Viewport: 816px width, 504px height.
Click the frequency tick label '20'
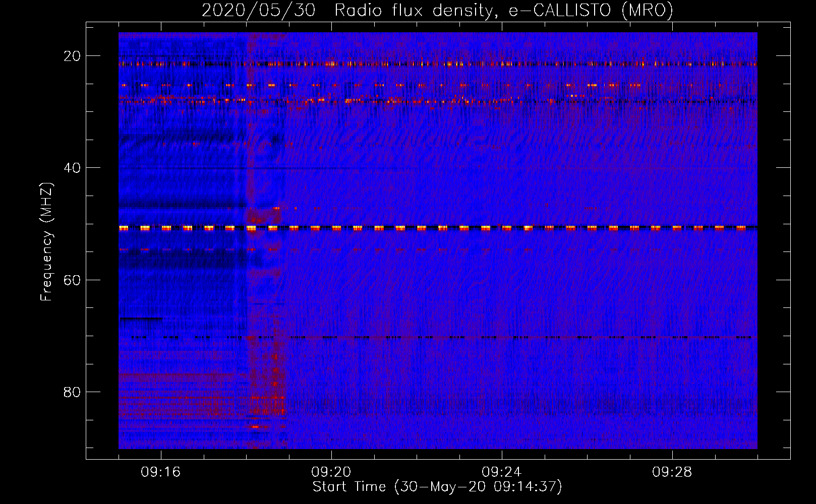pos(72,56)
